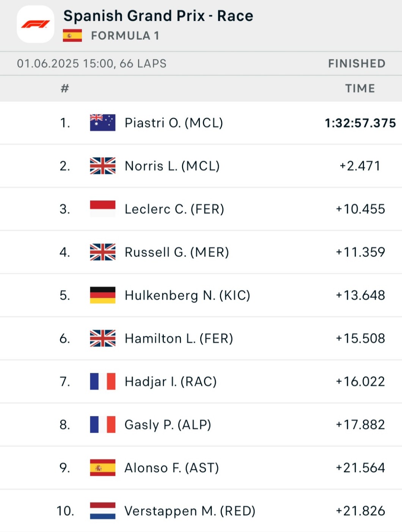Tap the Monaco flag beside Leclerc

point(102,209)
